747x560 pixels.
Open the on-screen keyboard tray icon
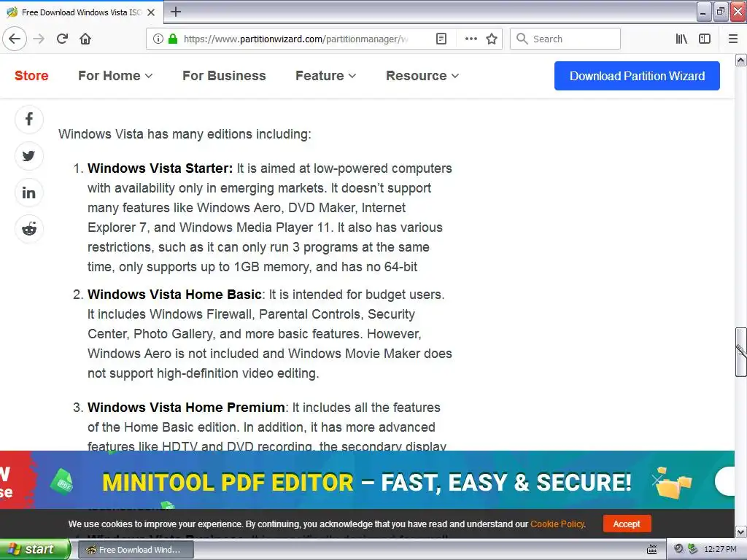click(x=652, y=550)
